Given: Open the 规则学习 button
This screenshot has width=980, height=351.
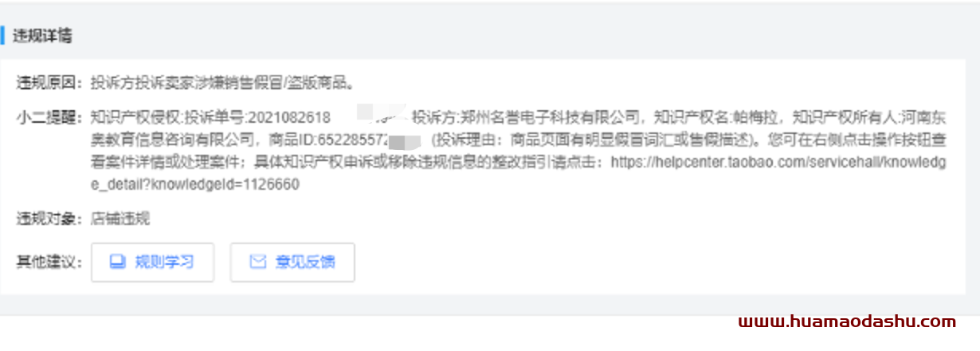Looking at the screenshot, I should (153, 262).
